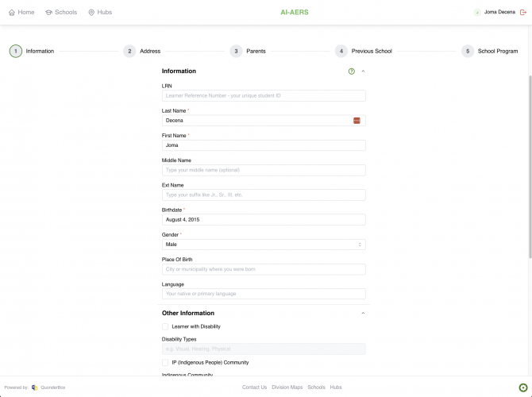The image size is (532, 397).
Task: Click the First Name field with Joma
Action: (x=264, y=145)
